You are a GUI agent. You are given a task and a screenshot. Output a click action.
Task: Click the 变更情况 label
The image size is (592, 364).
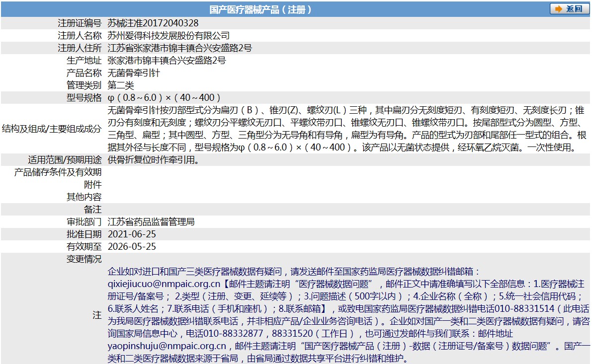tap(84, 259)
